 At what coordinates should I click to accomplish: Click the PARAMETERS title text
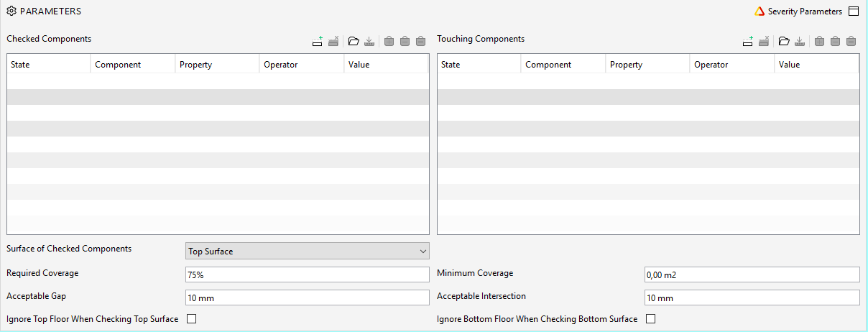[x=50, y=11]
